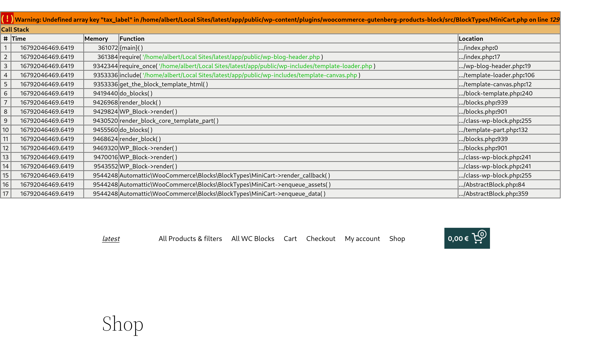
Task: Click the cart item count badge 0
Action: (x=482, y=234)
